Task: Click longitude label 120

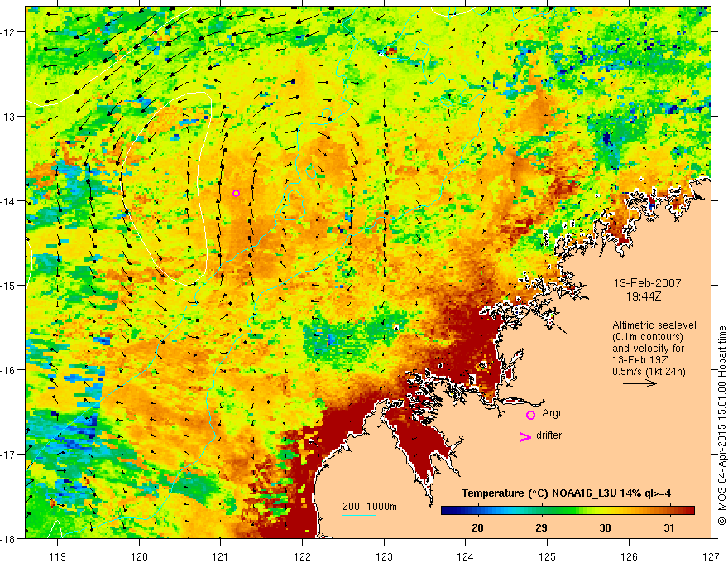Action: coord(139,556)
